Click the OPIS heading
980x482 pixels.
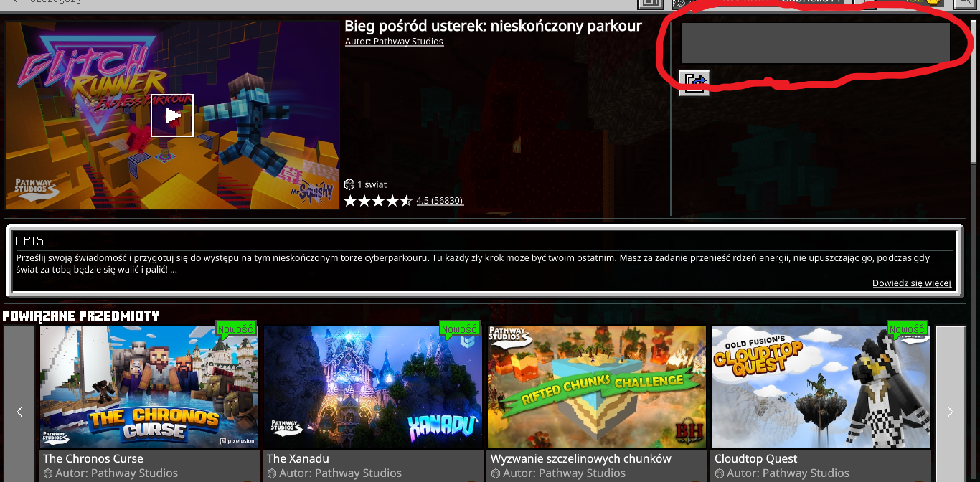click(x=29, y=241)
